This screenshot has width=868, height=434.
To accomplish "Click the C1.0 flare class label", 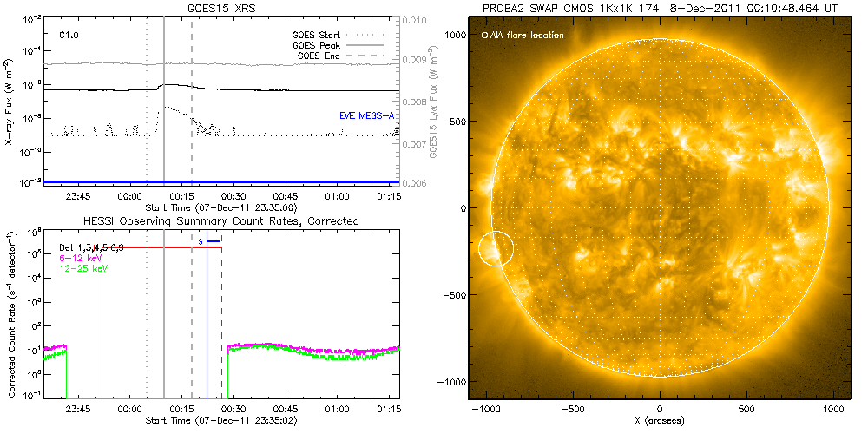I will [x=69, y=36].
